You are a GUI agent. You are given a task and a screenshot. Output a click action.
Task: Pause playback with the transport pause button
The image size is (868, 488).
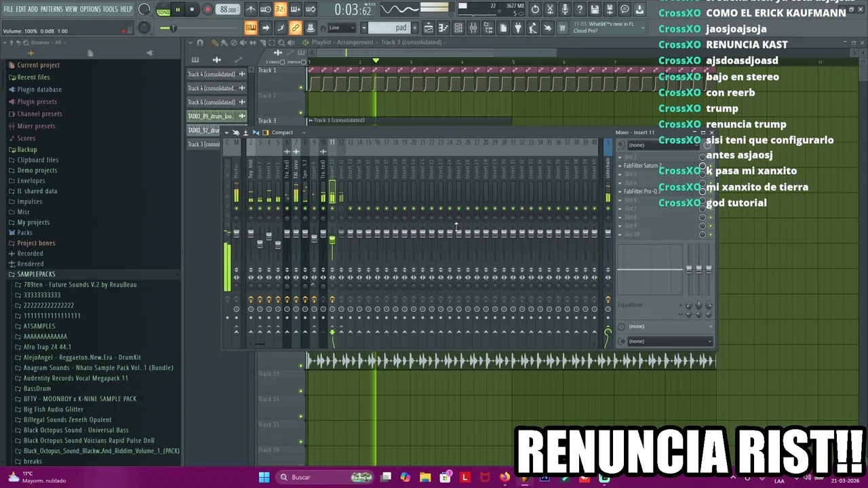coord(178,9)
